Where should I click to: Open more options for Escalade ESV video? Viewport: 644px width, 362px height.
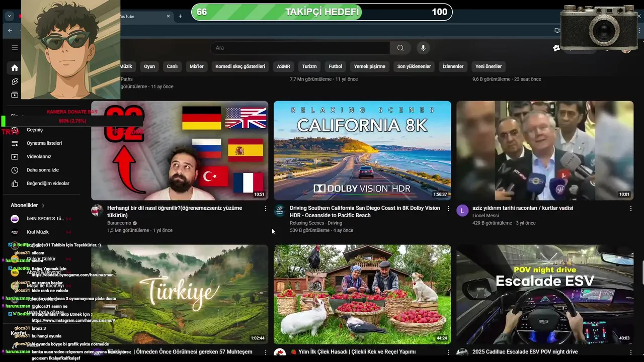click(631, 352)
